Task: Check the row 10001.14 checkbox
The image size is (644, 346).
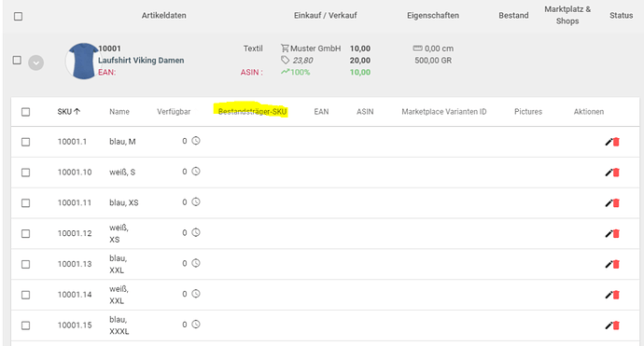Action: coord(25,295)
